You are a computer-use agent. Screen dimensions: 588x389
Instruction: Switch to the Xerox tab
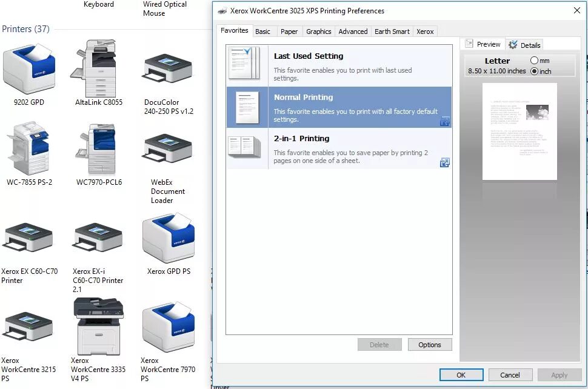coord(425,32)
